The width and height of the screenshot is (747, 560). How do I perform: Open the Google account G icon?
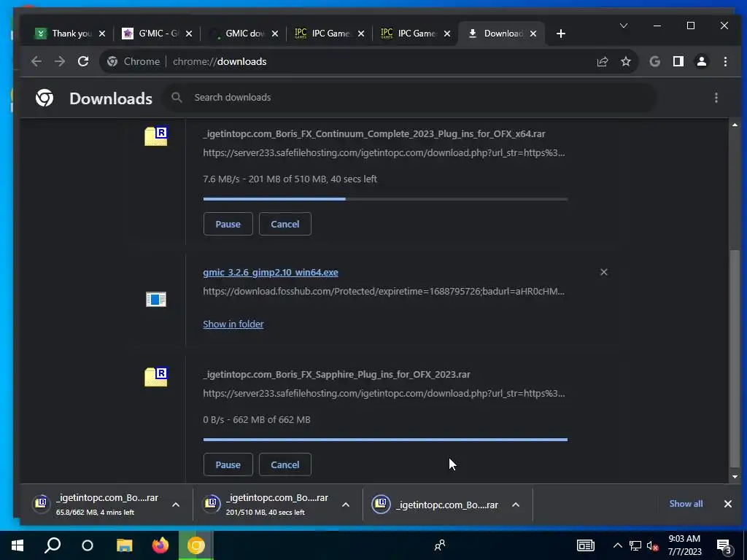654,61
